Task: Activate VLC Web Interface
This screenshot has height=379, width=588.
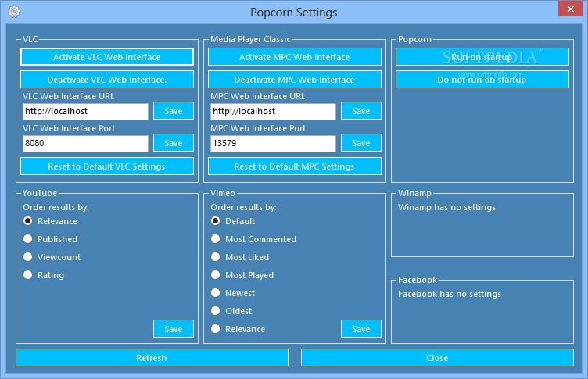Action: (107, 57)
